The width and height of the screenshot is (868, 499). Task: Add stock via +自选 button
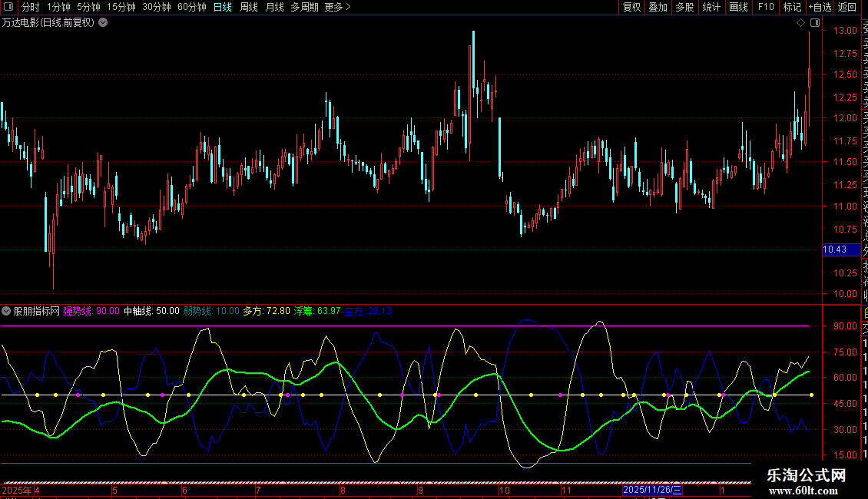(820, 7)
